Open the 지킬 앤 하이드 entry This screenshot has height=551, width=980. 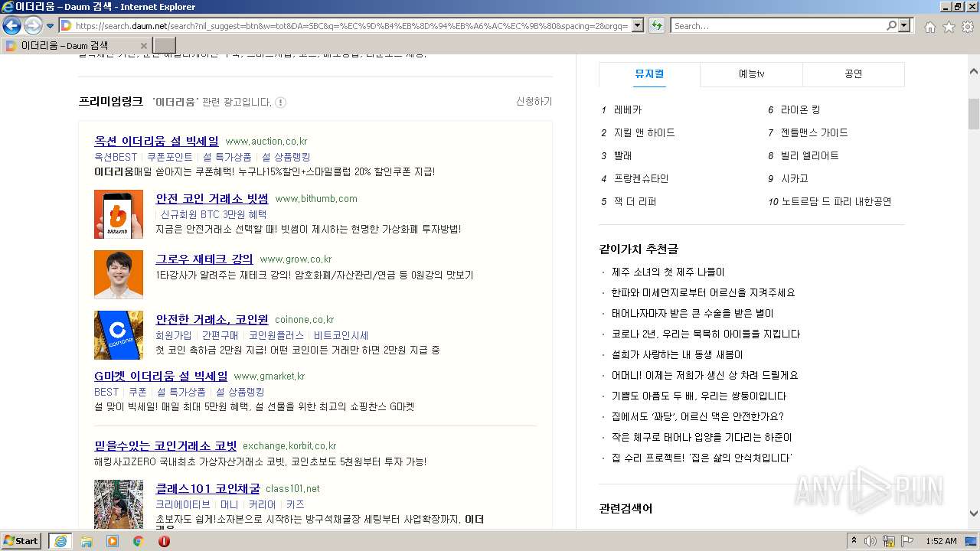coord(645,132)
